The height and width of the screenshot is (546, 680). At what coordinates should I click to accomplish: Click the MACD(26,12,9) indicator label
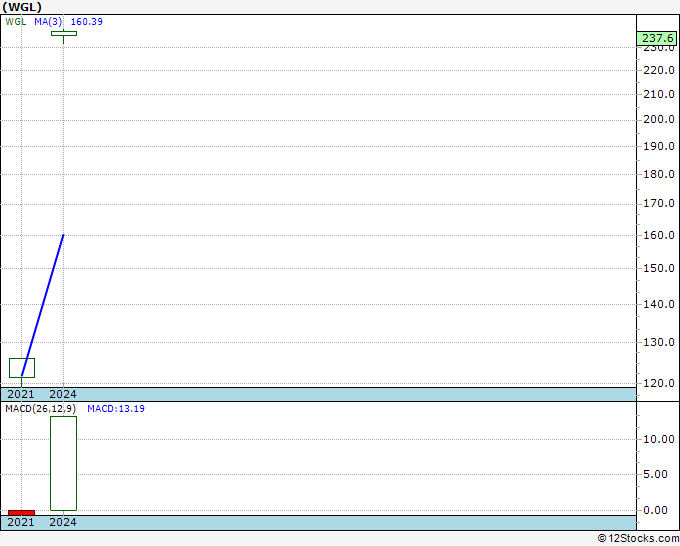40,409
